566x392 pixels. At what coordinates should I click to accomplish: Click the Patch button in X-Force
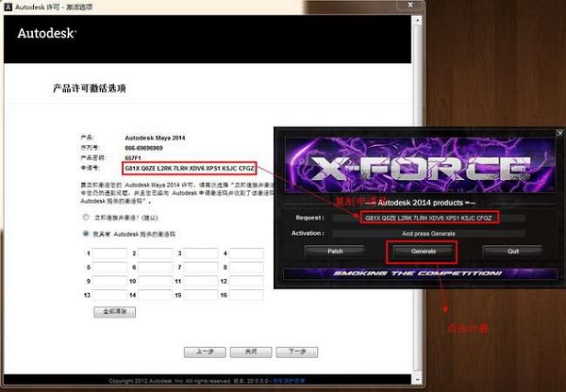[x=335, y=252]
